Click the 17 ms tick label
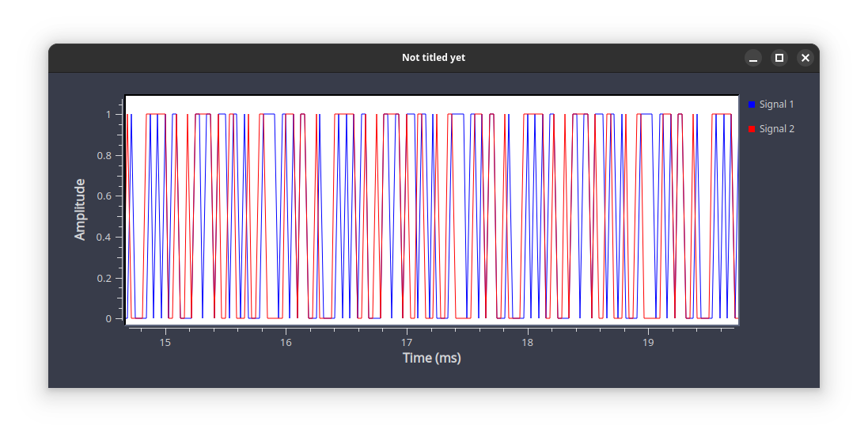868x441 pixels. point(407,342)
